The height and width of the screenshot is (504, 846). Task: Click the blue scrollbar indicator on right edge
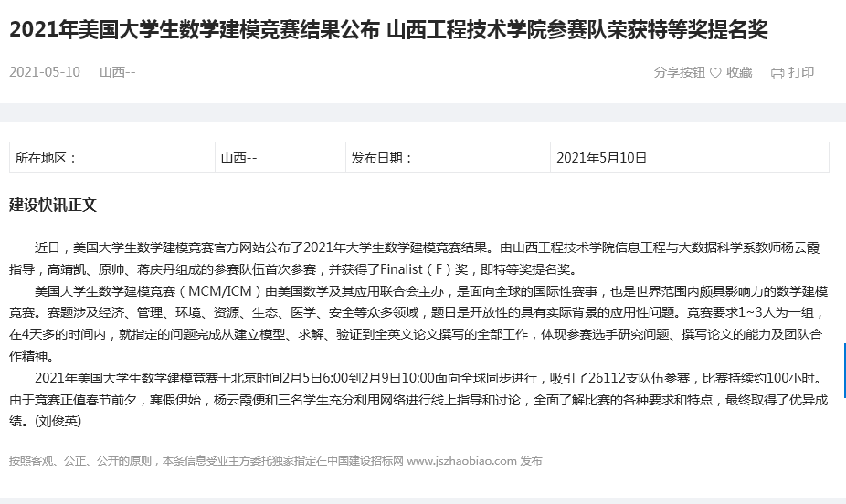843,370
